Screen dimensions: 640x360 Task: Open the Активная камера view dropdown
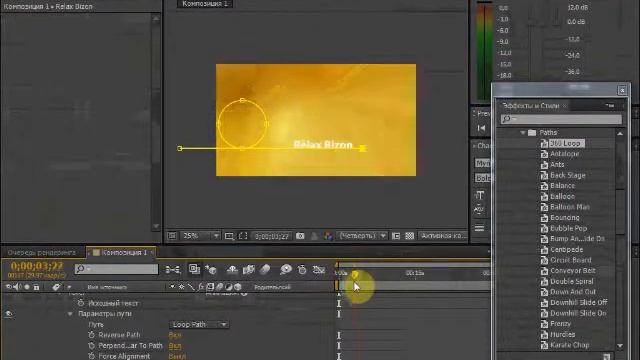click(442, 236)
